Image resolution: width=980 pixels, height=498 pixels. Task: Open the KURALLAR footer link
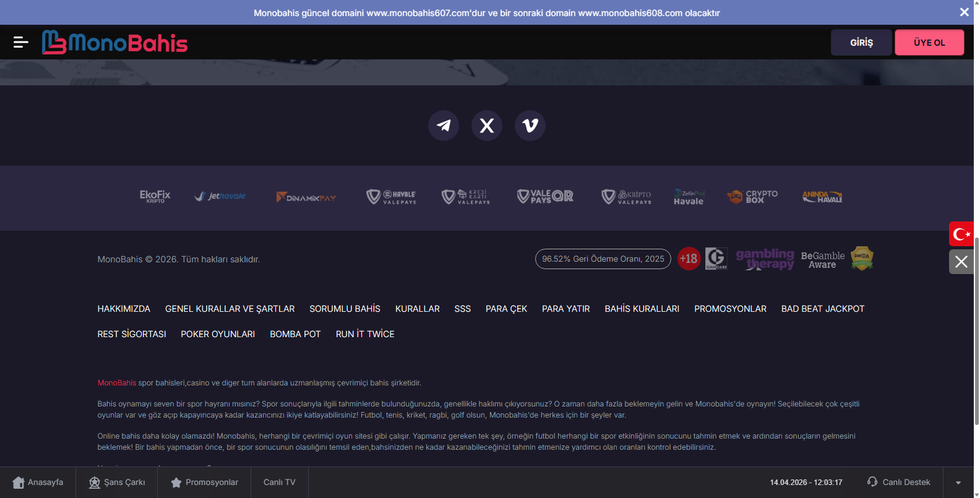[x=418, y=309]
